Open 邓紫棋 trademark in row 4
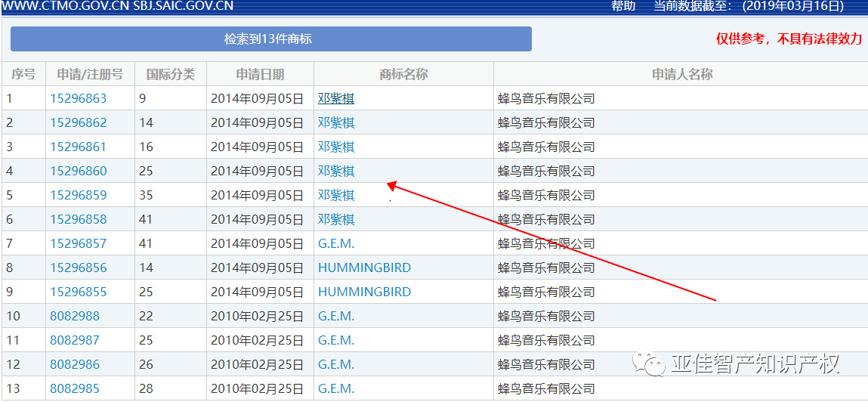The width and height of the screenshot is (868, 402). tap(336, 171)
